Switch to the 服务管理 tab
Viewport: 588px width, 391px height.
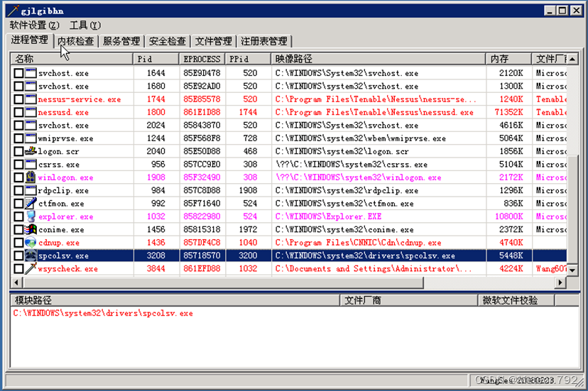pos(121,41)
